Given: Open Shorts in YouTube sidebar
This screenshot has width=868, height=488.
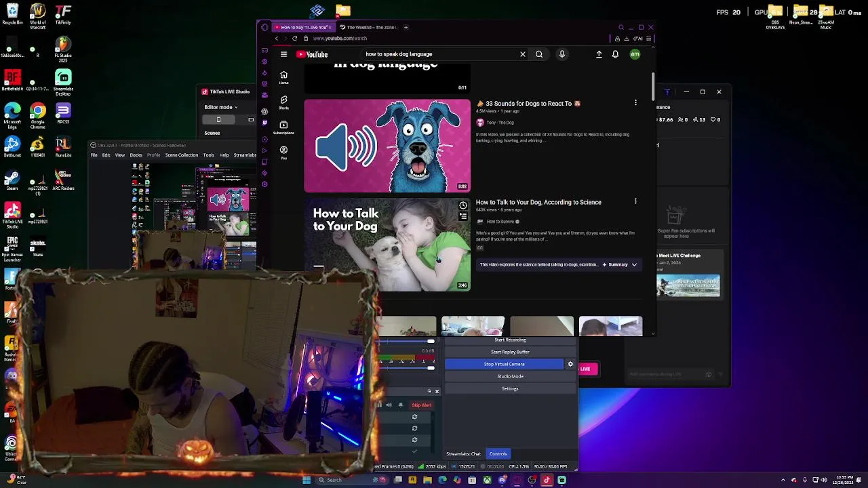Looking at the screenshot, I should pos(283,102).
